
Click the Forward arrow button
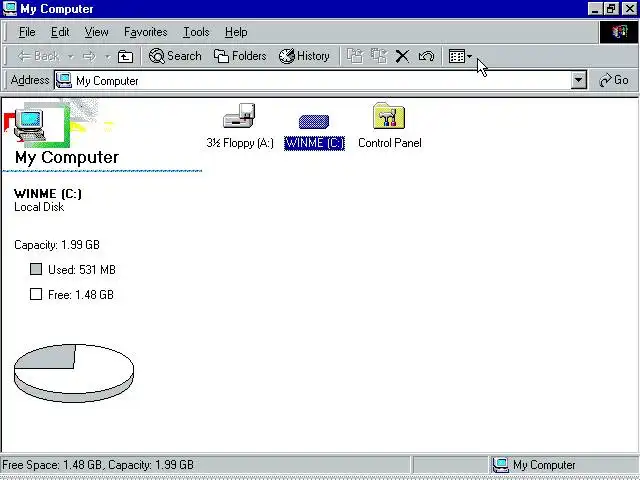click(x=89, y=56)
